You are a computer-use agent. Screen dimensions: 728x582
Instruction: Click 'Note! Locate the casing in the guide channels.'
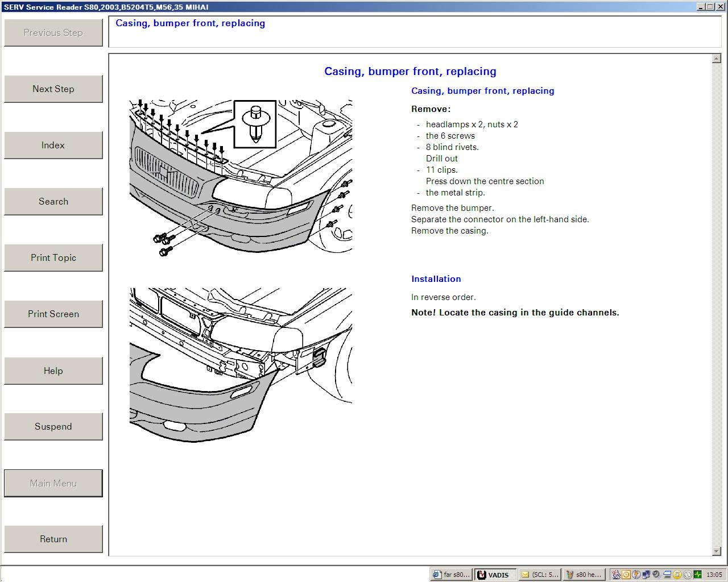click(515, 313)
